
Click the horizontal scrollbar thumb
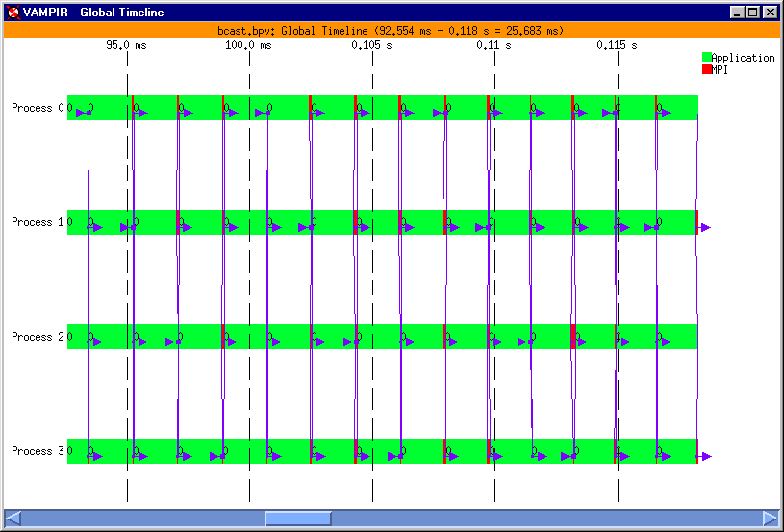click(298, 518)
